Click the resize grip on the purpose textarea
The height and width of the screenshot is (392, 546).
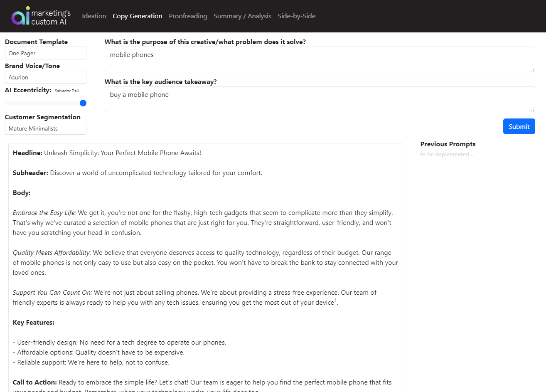click(x=532, y=69)
